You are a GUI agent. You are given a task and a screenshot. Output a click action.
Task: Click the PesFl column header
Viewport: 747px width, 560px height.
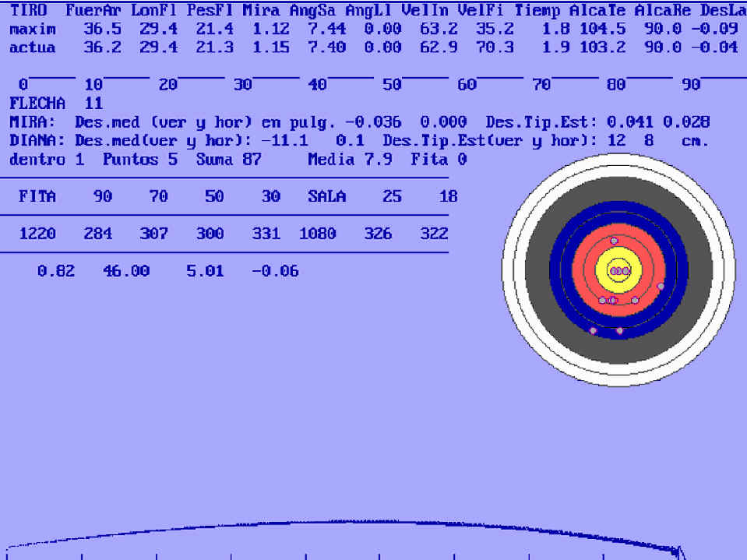(210, 10)
